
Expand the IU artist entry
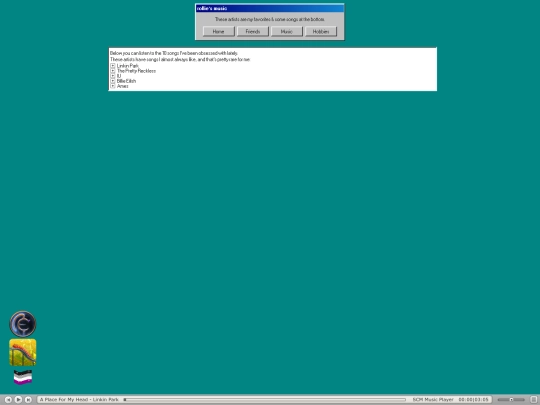tap(113, 76)
